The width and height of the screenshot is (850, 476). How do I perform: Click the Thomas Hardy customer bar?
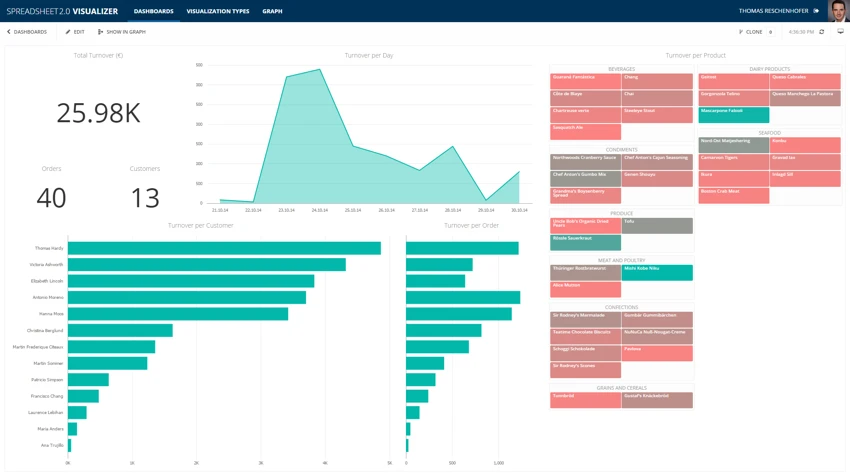pyautogui.click(x=224, y=248)
